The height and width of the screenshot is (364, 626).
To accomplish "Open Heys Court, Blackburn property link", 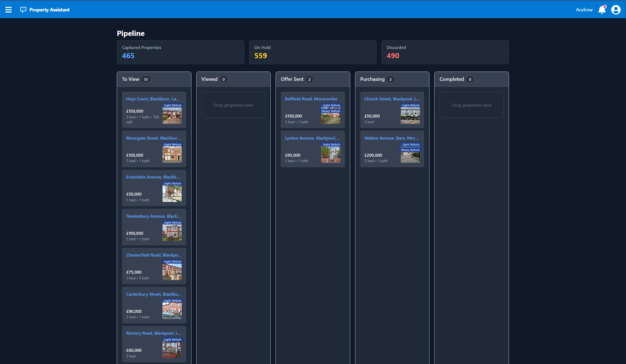I will point(153,99).
